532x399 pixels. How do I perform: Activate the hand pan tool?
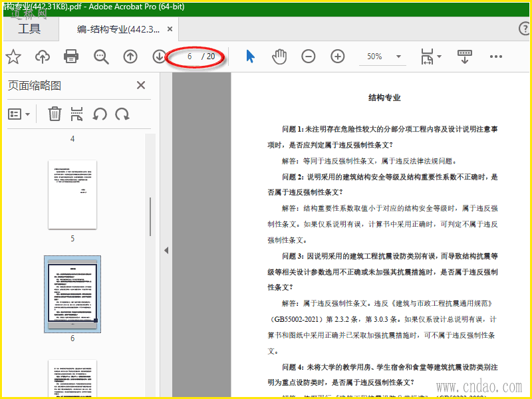[279, 57]
